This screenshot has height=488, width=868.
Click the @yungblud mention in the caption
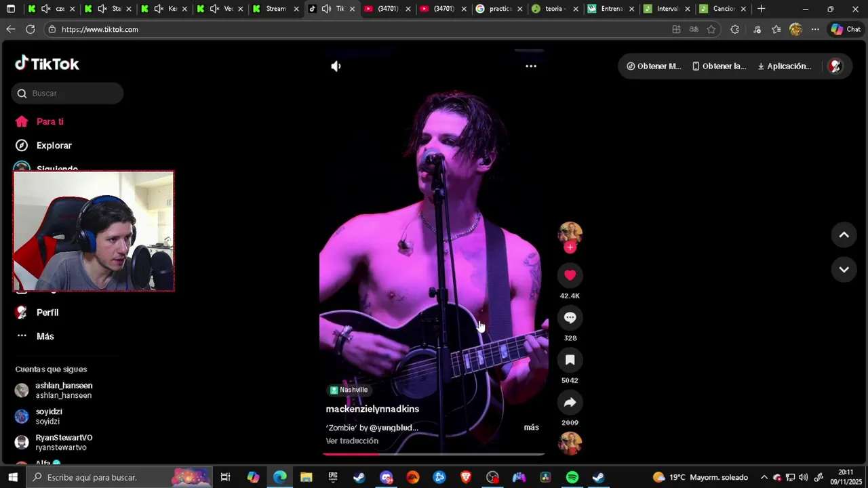[394, 428]
